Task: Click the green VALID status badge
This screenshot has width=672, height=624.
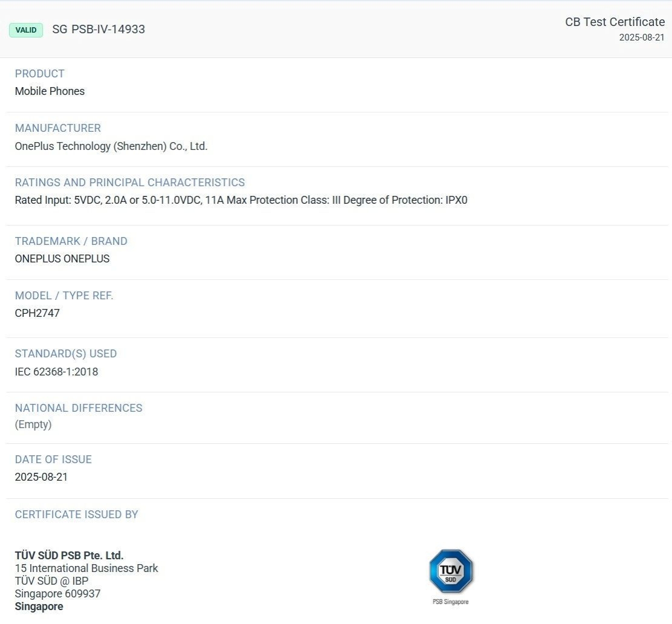Action: click(x=26, y=30)
